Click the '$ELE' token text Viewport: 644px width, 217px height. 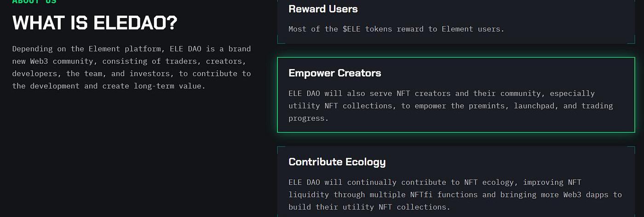[352, 29]
